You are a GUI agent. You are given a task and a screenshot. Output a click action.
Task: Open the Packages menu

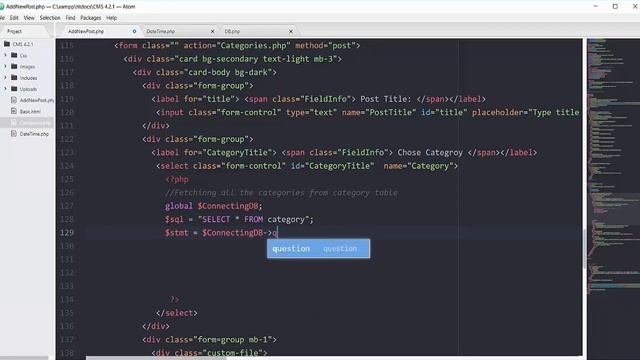(x=91, y=18)
